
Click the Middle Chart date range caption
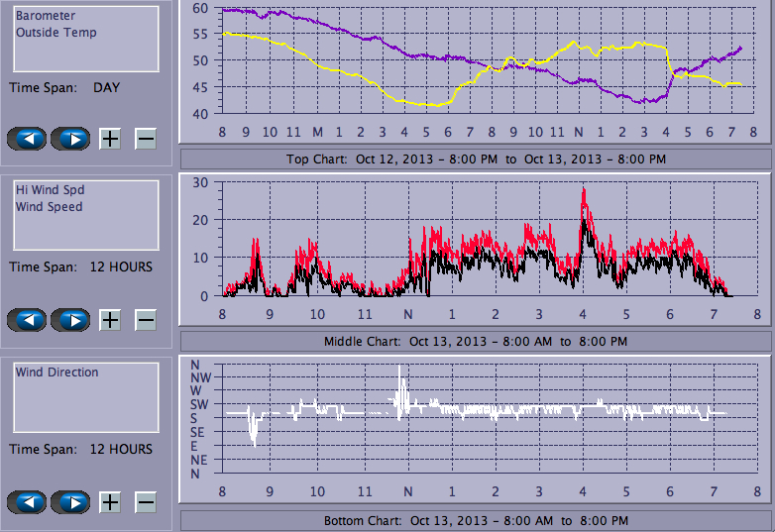coord(476,342)
